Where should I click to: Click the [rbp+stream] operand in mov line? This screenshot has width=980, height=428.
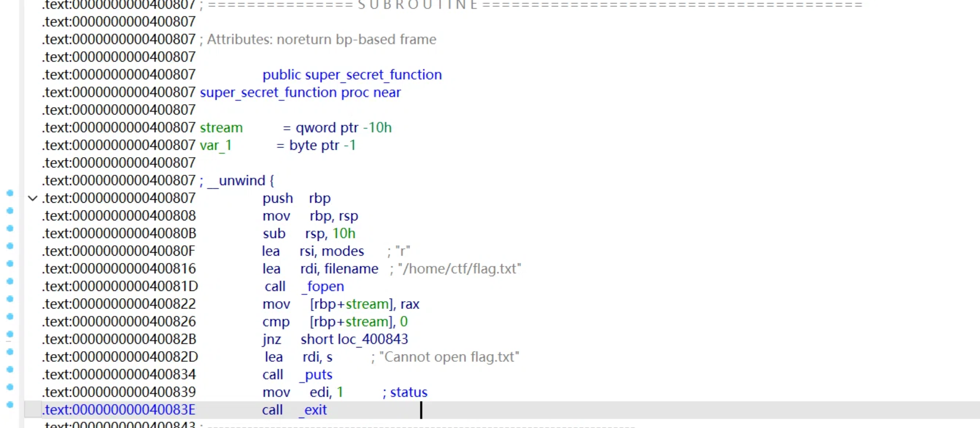pos(351,304)
